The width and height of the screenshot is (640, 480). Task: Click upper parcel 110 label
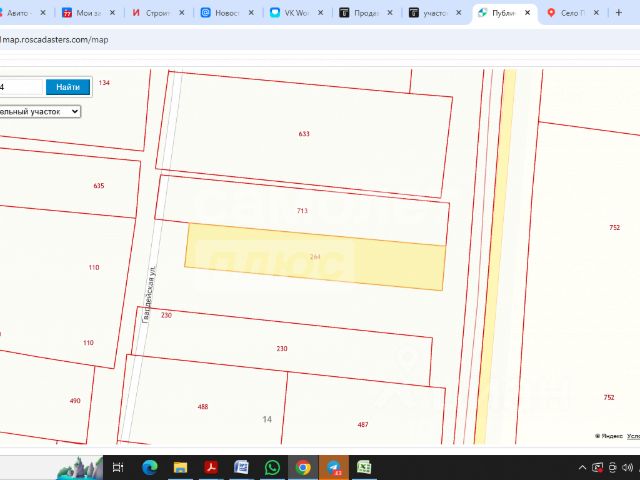point(94,268)
